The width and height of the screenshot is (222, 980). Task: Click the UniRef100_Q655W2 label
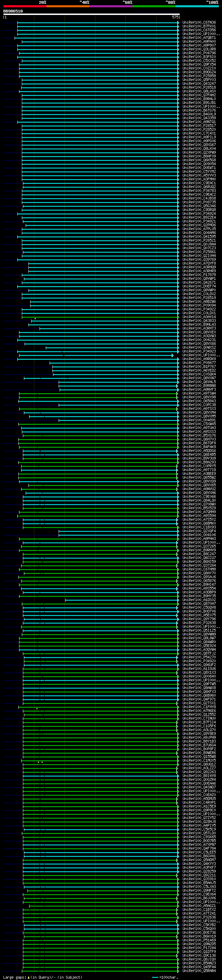click(199, 477)
